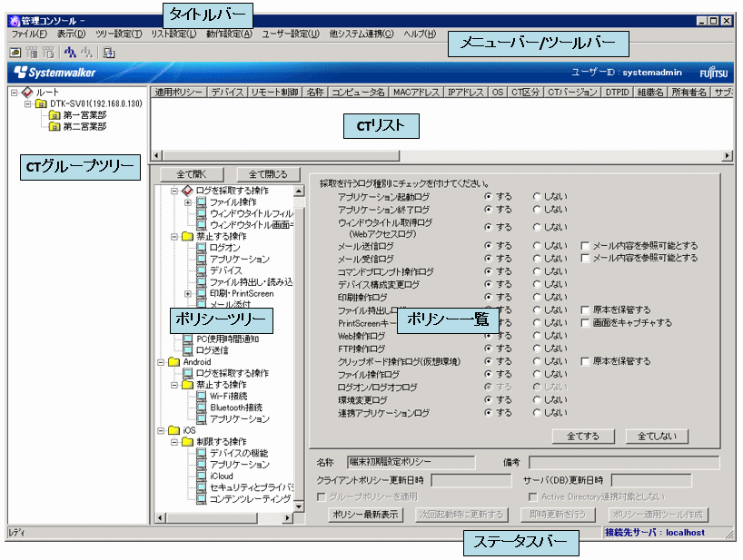The image size is (743, 560).
Task: Collapse the 制限する操作 node under iOS
Action: (x=174, y=442)
